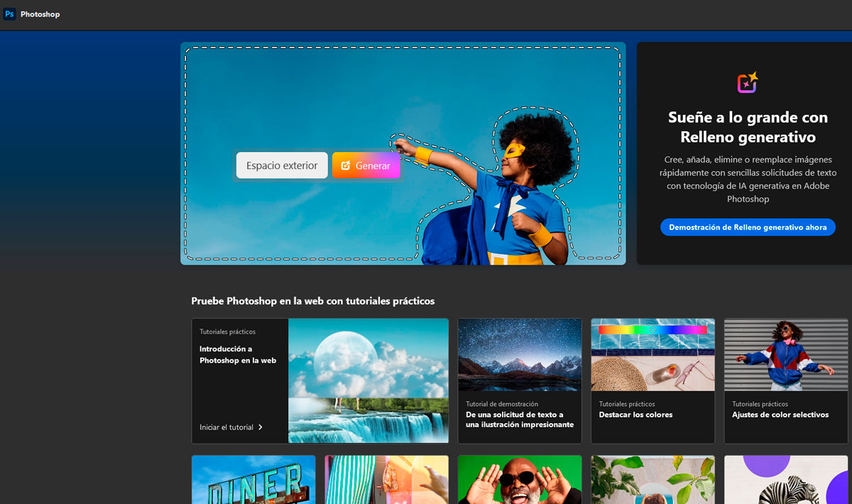Viewport: 852px width, 504px height.
Task: Click the superhero child hero image
Action: point(403,153)
